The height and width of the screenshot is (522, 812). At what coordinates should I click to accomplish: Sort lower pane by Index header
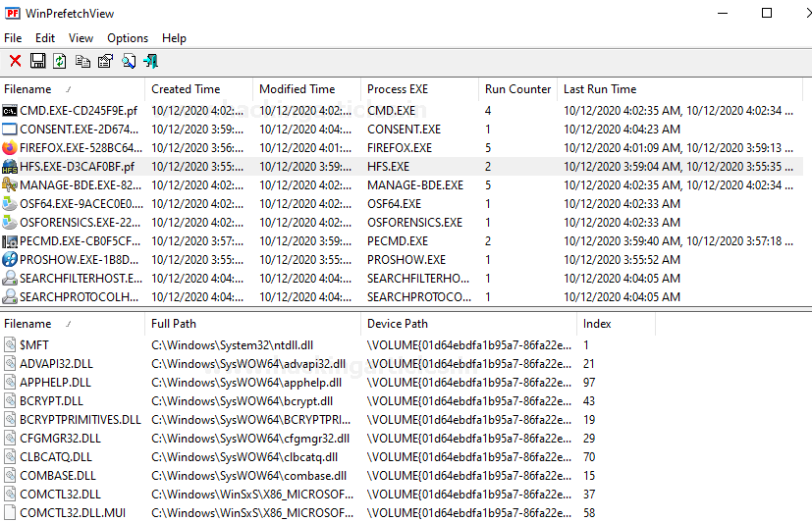[616, 324]
